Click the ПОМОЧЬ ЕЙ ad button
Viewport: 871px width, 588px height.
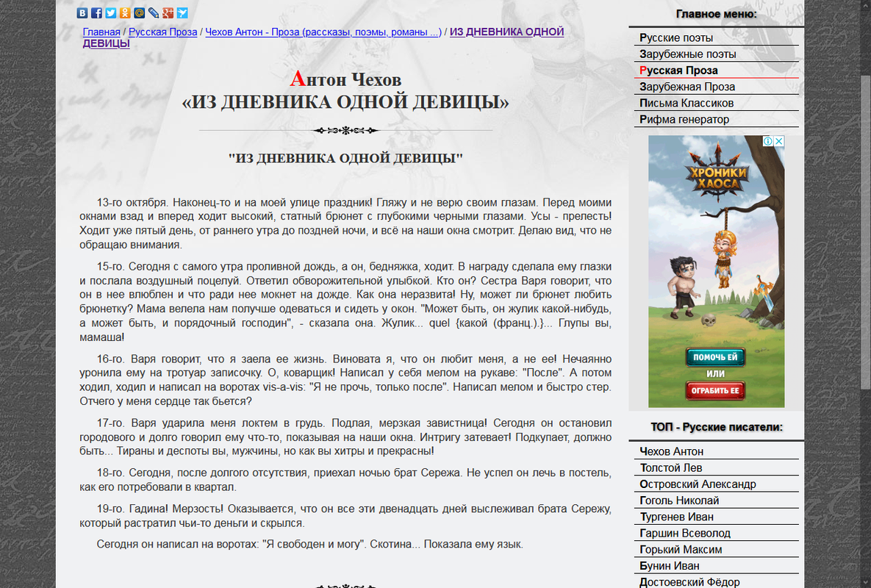click(715, 357)
